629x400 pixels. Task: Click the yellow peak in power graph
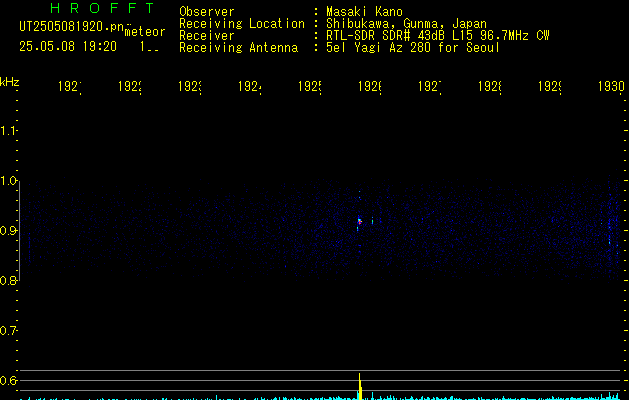pyautogui.click(x=360, y=386)
